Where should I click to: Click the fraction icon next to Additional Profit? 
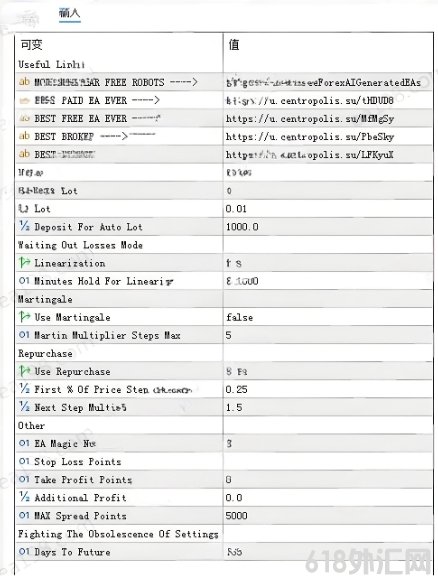24,497
